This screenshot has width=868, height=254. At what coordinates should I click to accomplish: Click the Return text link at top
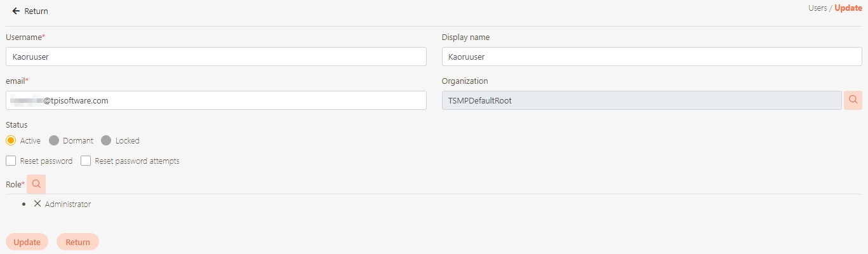point(36,11)
